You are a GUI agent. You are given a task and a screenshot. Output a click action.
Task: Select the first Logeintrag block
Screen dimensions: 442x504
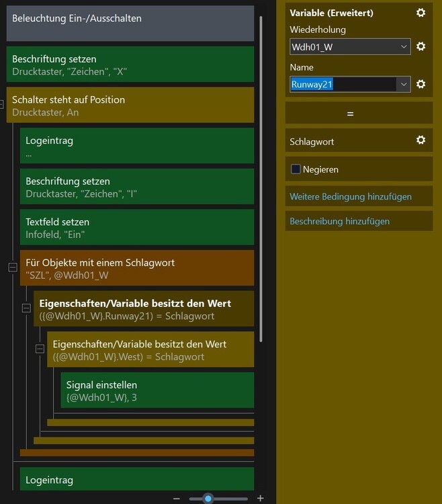pos(137,146)
